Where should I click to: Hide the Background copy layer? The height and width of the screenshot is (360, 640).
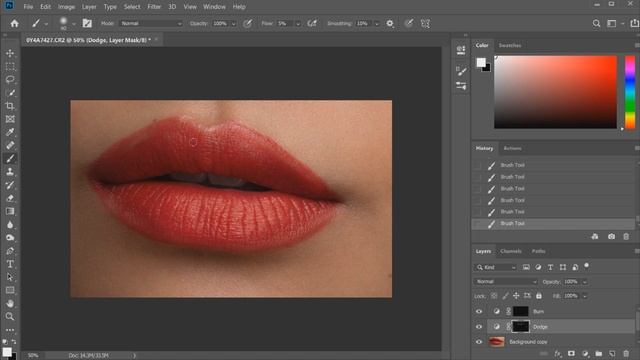tap(479, 342)
